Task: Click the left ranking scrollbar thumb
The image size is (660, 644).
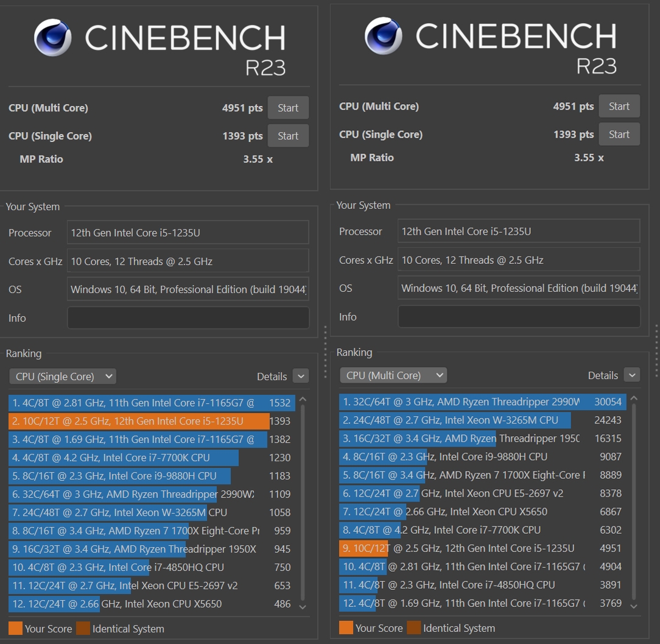Action: pos(303,502)
